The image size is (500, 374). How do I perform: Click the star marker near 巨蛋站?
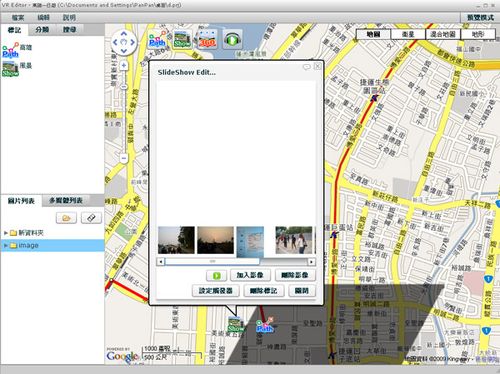pos(334,235)
